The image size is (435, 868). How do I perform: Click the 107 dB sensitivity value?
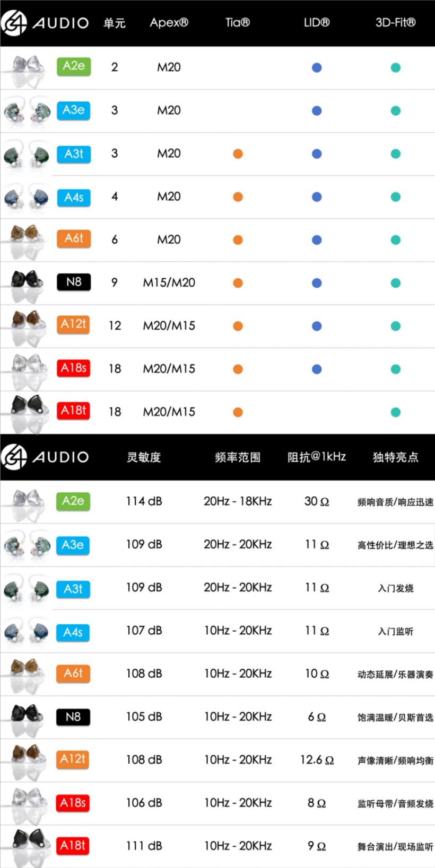coord(144,631)
